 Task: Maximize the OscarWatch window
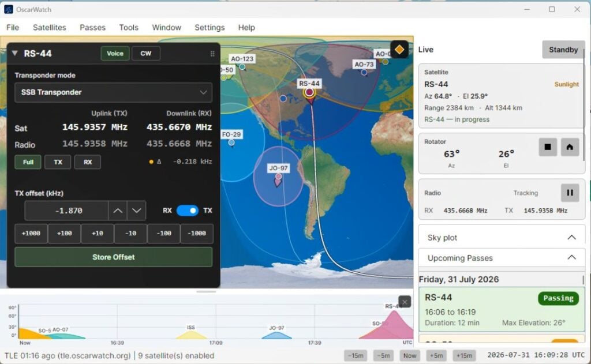click(552, 9)
